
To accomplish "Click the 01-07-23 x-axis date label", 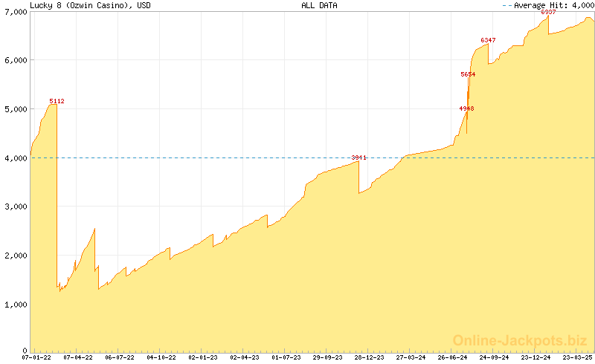I will point(286,357).
